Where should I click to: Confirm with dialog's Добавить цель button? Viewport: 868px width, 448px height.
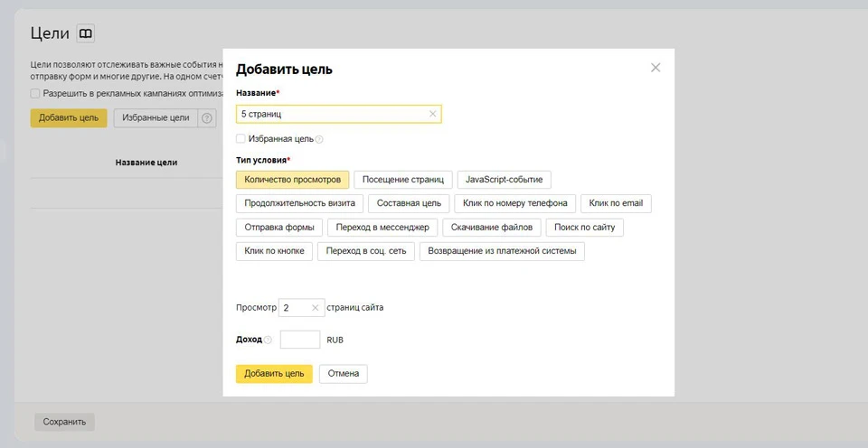(x=274, y=374)
